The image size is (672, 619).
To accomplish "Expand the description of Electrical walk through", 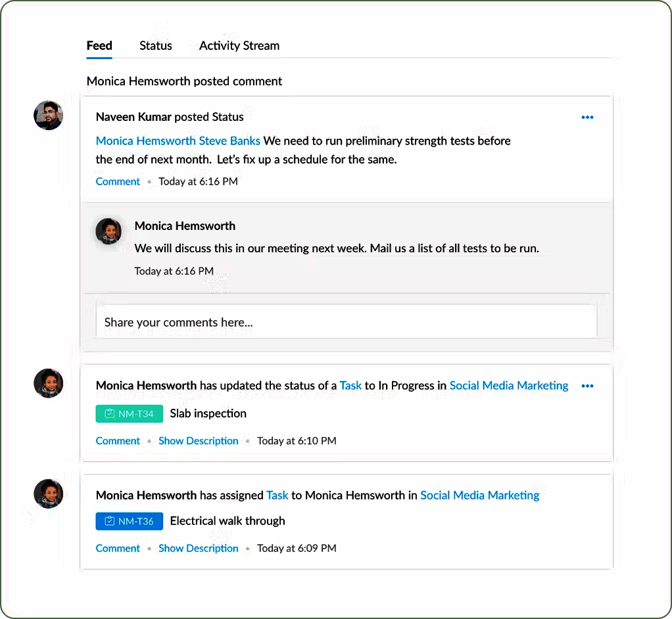I will coord(198,548).
